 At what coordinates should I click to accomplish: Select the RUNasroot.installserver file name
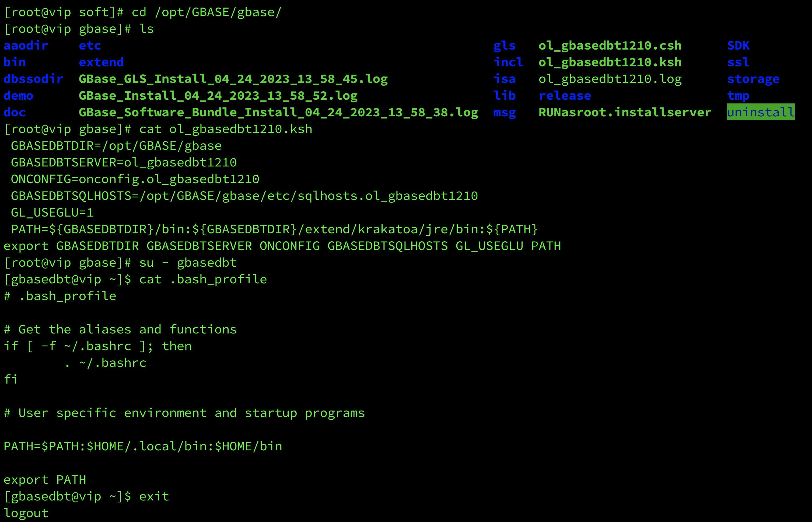pos(625,112)
